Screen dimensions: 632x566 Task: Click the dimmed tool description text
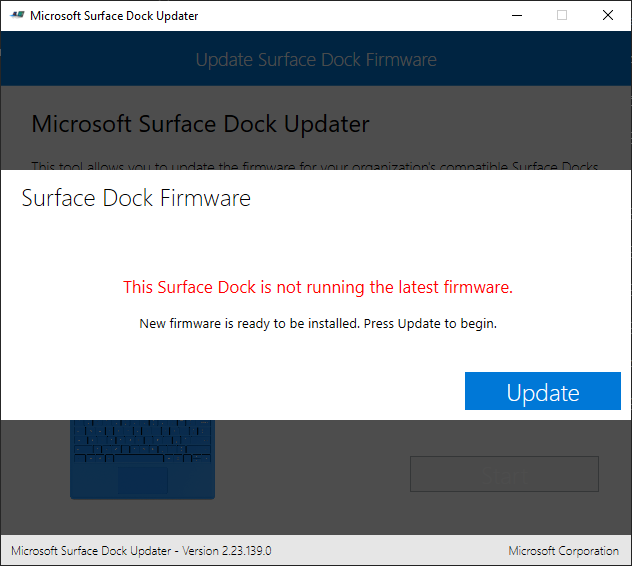pyautogui.click(x=315, y=166)
